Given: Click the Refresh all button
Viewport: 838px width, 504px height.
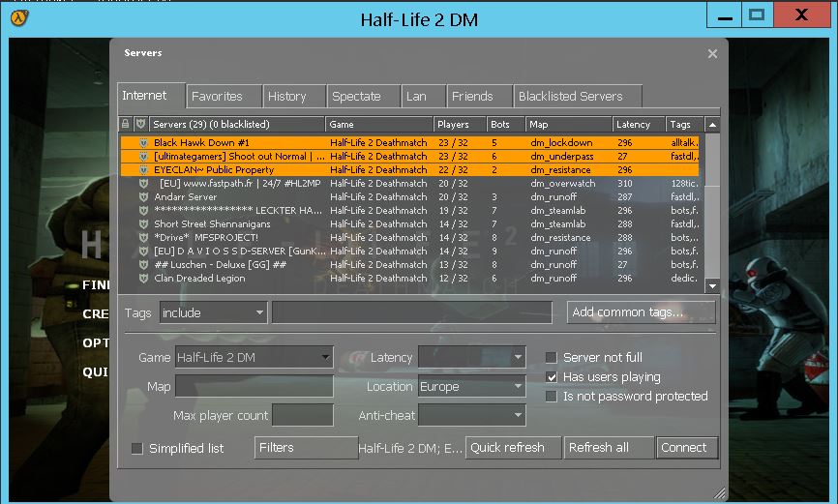Looking at the screenshot, I should coord(609,448).
